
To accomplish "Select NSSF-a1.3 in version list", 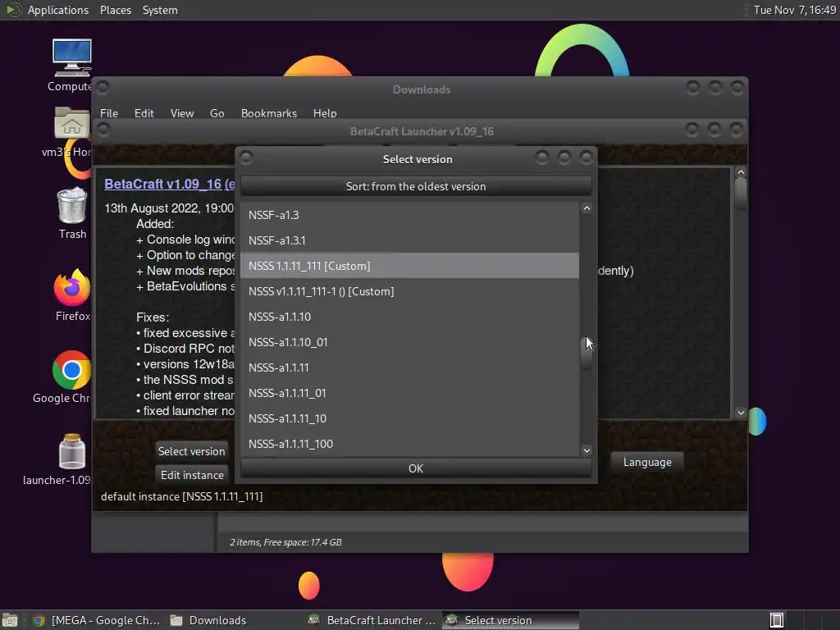I will coord(409,215).
